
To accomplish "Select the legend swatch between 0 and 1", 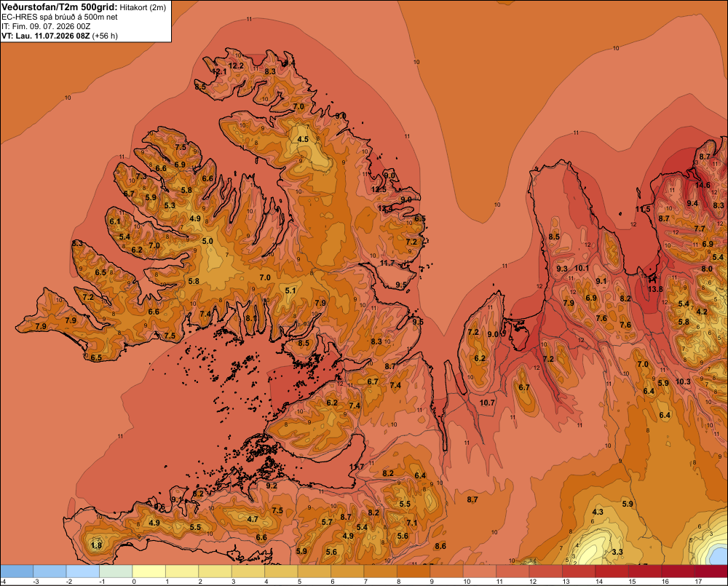I will click(149, 571).
